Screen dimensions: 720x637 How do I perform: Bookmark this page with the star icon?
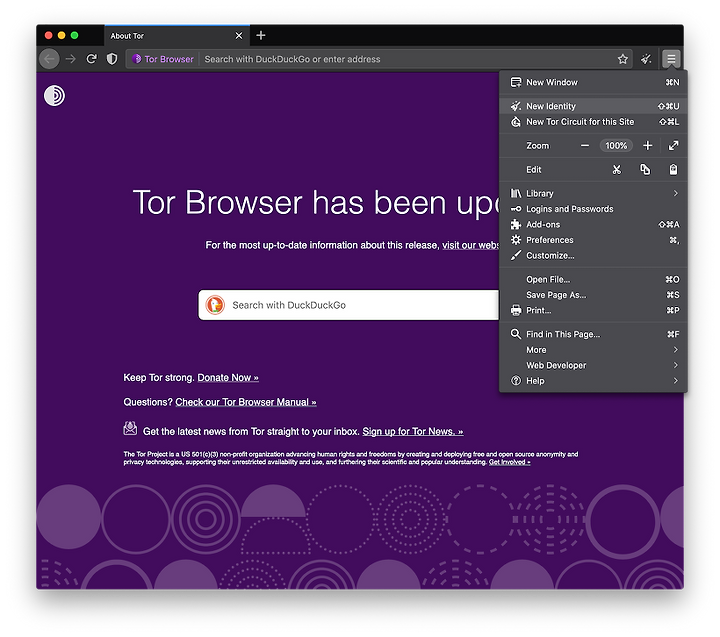623,59
